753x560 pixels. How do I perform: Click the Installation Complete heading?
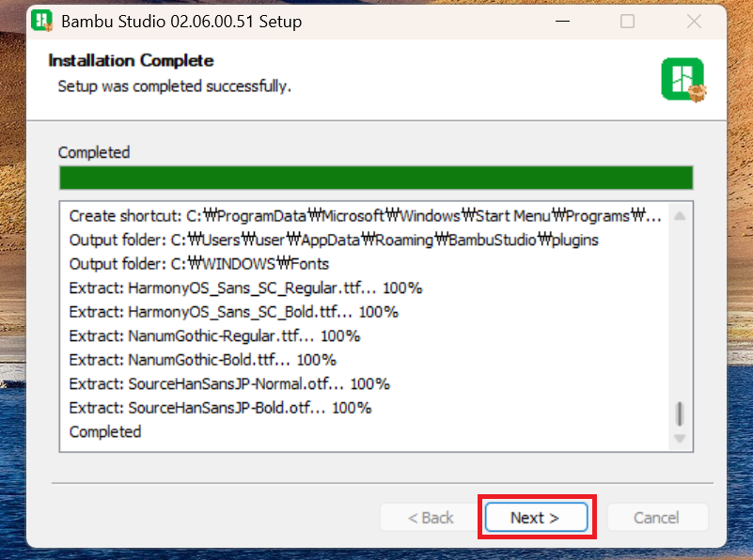[132, 61]
